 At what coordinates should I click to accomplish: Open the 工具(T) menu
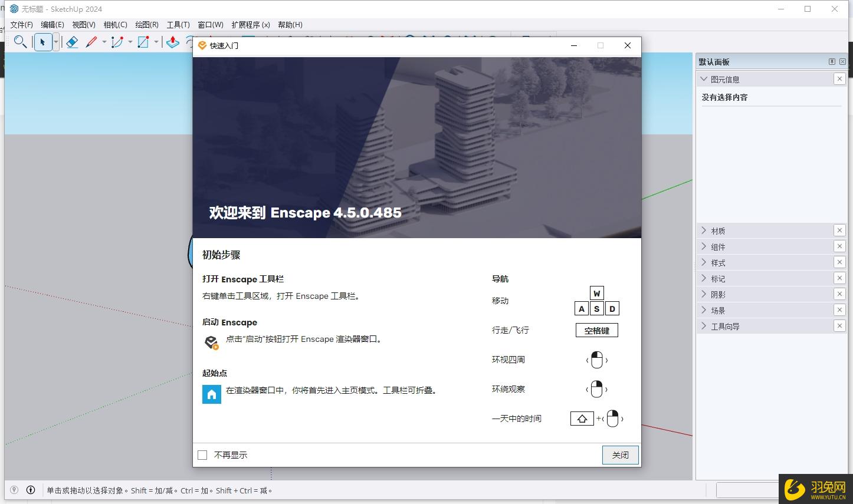click(178, 25)
